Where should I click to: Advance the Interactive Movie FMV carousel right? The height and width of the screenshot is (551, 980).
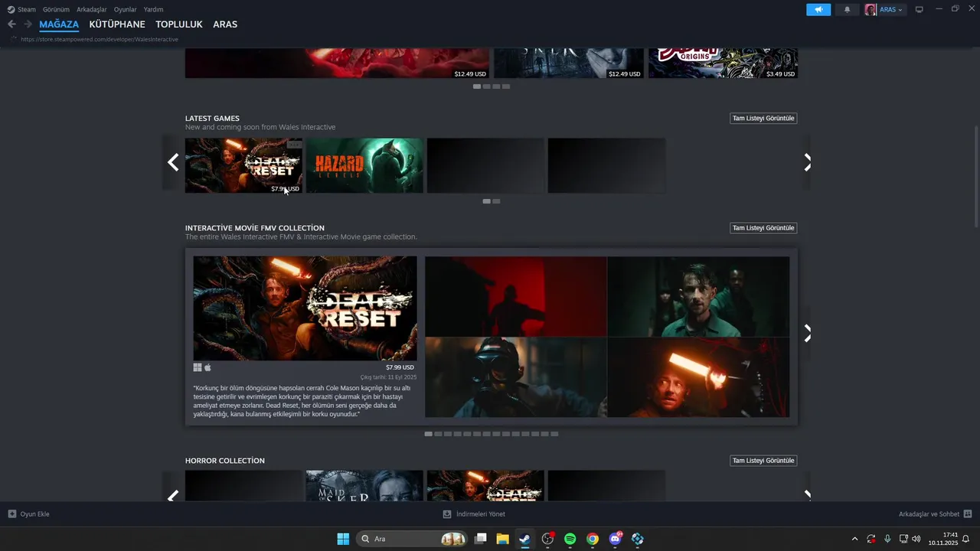click(x=807, y=334)
